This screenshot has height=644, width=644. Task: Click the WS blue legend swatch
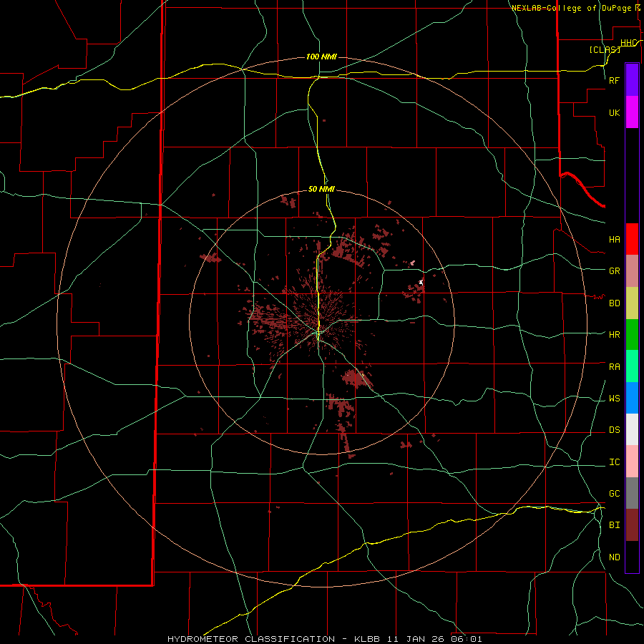pos(632,398)
